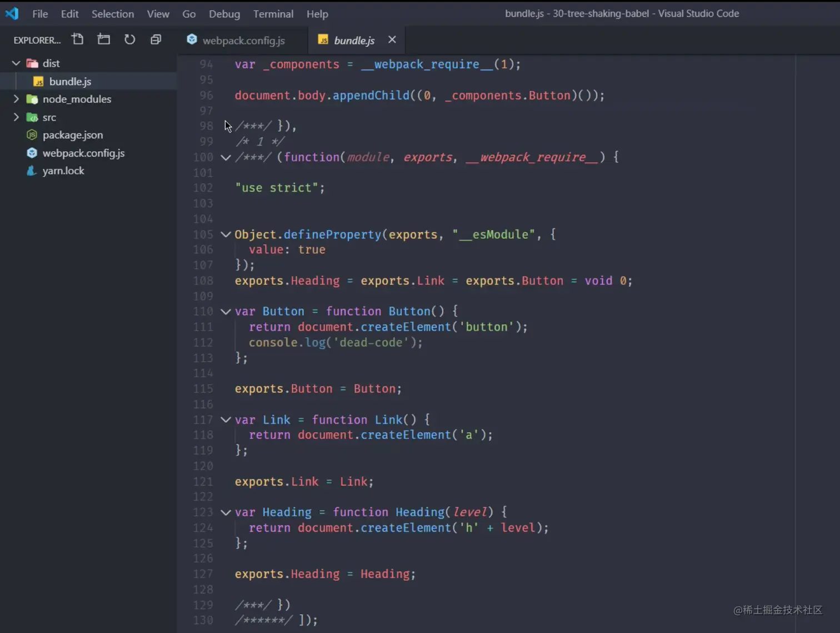Open yarn.lock from Explorer
840x633 pixels.
point(89,171)
